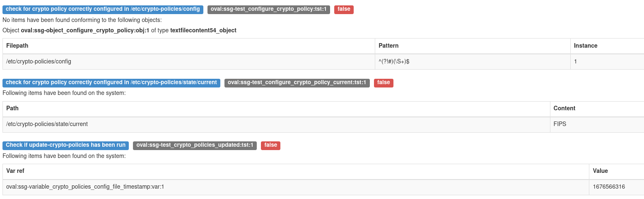This screenshot has width=644, height=199.
Task: Select the /etc/crypto-policies/config filepath cell
Action: (x=39, y=61)
